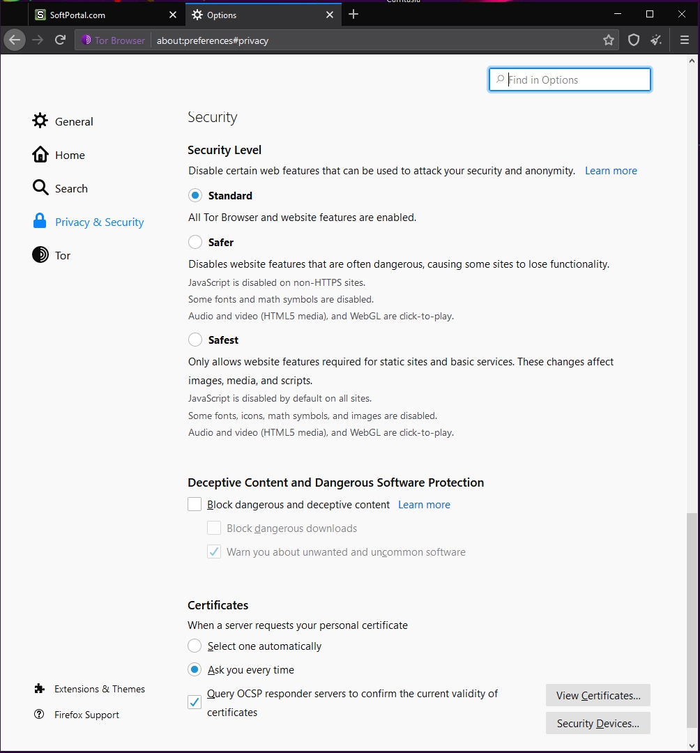Uncheck Query OCSP responder servers option
Screen dimensions: 700x753
pyautogui.click(x=195, y=703)
